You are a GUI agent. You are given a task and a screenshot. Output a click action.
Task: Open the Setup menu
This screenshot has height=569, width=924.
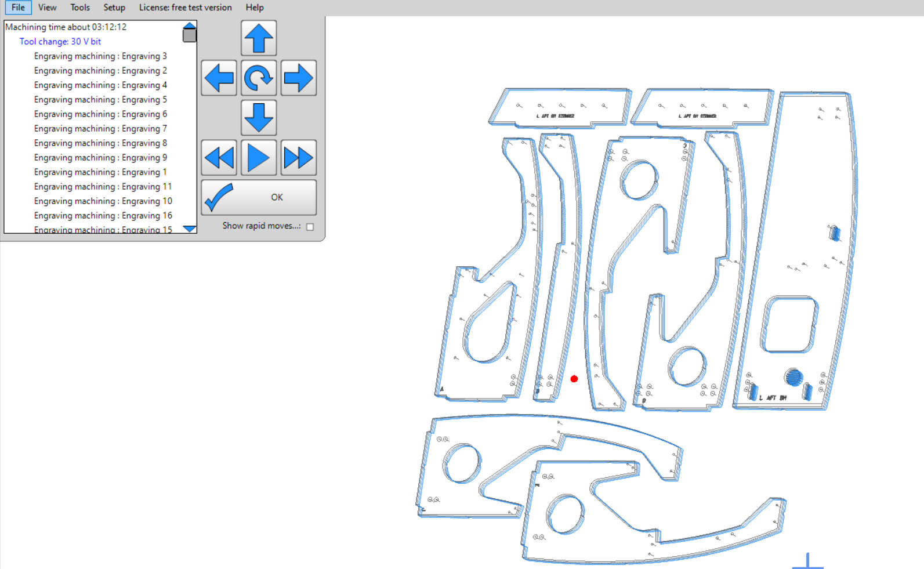(114, 8)
